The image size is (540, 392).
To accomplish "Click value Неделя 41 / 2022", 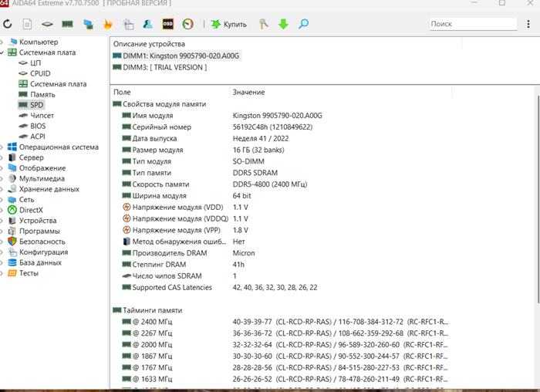I will pos(261,138).
